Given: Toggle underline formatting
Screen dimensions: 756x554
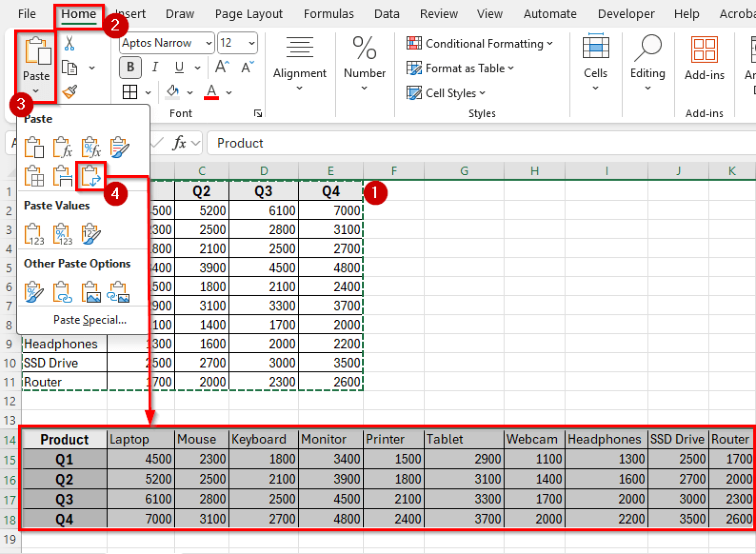Looking at the screenshot, I should 179,67.
